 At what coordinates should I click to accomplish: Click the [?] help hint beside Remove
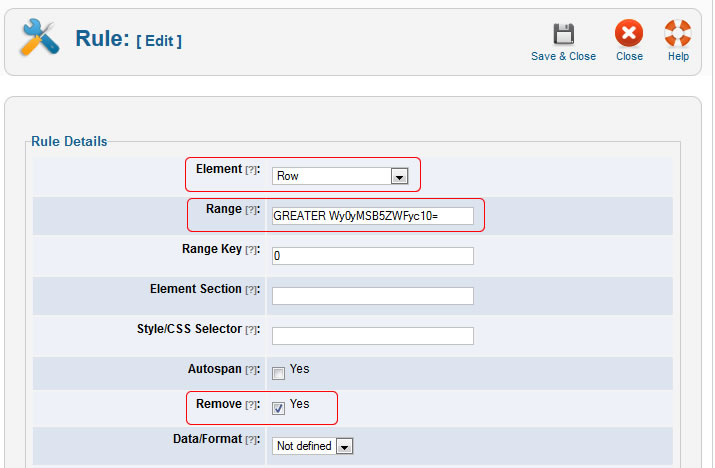pyautogui.click(x=252, y=406)
